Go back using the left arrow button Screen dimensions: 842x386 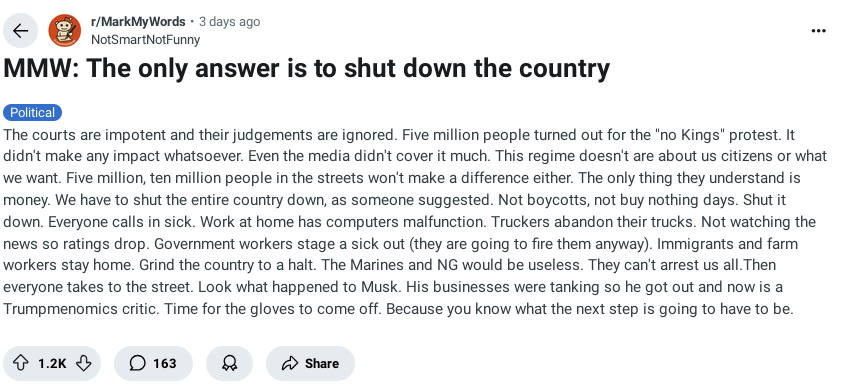click(20, 31)
